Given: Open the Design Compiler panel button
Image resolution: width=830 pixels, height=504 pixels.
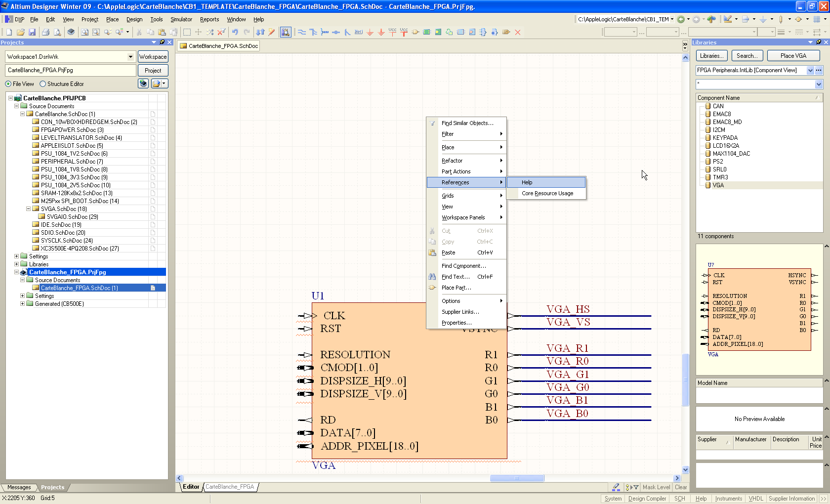Looking at the screenshot, I should [647, 499].
